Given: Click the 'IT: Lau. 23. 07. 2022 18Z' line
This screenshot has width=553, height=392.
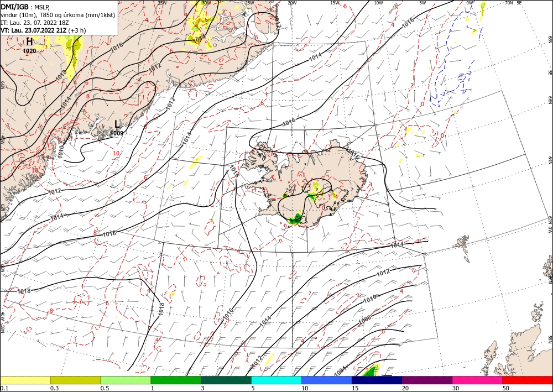Looking at the screenshot, I should [x=34, y=23].
